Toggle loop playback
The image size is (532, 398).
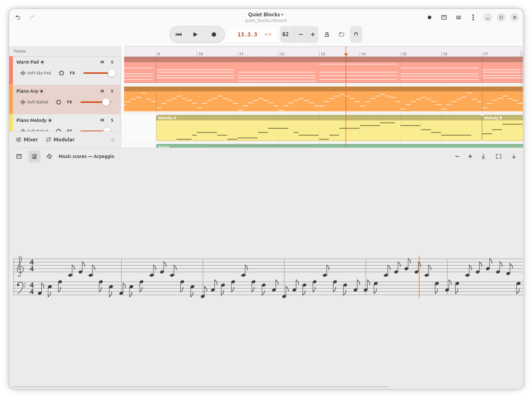[341, 34]
